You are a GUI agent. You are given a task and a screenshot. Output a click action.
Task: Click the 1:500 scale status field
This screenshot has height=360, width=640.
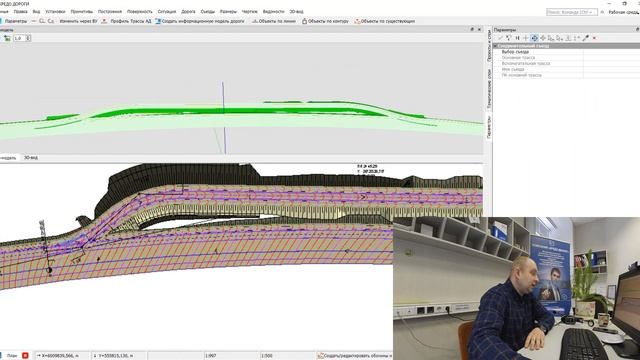pyautogui.click(x=287, y=356)
